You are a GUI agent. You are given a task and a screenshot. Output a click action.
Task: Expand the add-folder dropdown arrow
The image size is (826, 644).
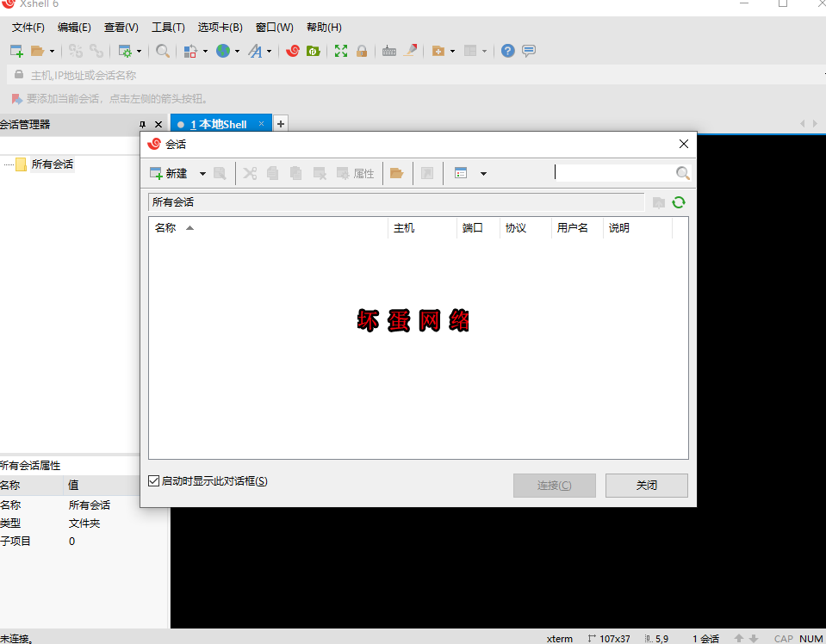(452, 51)
